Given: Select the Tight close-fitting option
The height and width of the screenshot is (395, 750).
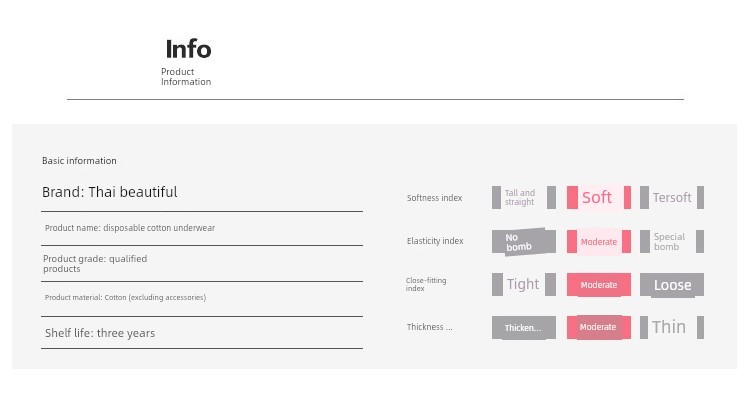Looking at the screenshot, I should click(524, 285).
